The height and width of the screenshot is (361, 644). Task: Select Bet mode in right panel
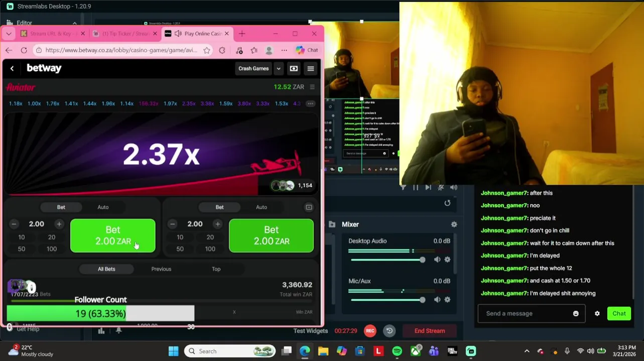(x=219, y=207)
